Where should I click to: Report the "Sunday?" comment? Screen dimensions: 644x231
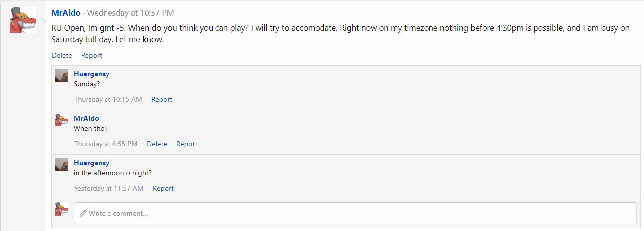point(162,99)
